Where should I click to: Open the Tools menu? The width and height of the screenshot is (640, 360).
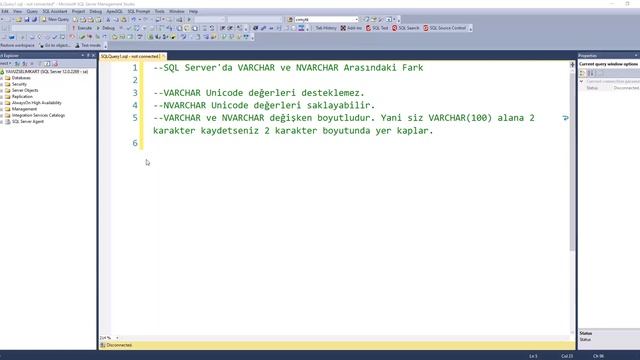point(160,11)
